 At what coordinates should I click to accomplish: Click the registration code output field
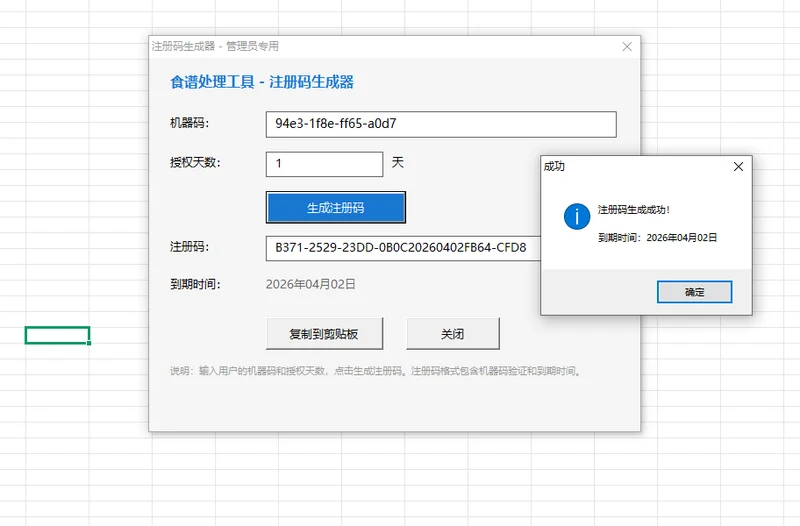coord(403,248)
